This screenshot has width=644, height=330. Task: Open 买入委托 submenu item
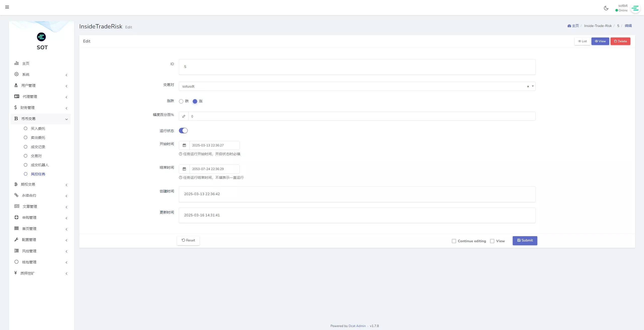point(38,129)
